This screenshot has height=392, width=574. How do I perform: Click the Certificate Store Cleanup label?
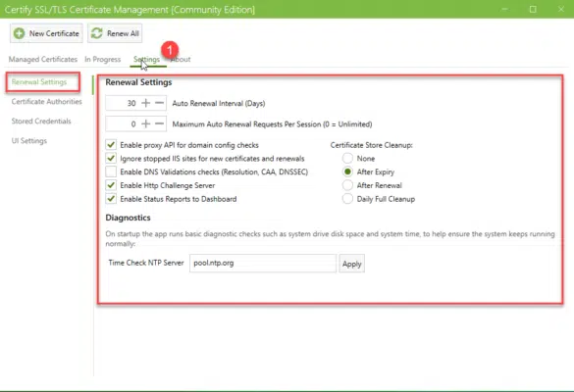[x=371, y=145]
